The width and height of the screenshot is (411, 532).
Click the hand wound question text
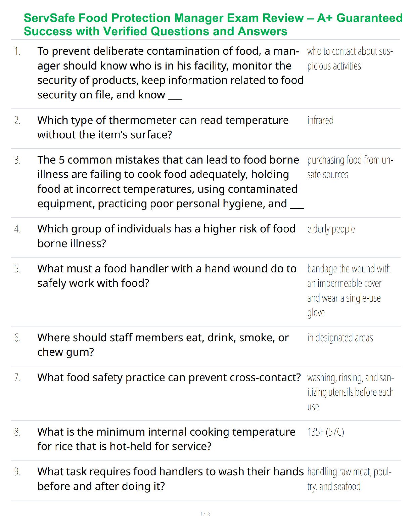point(167,276)
